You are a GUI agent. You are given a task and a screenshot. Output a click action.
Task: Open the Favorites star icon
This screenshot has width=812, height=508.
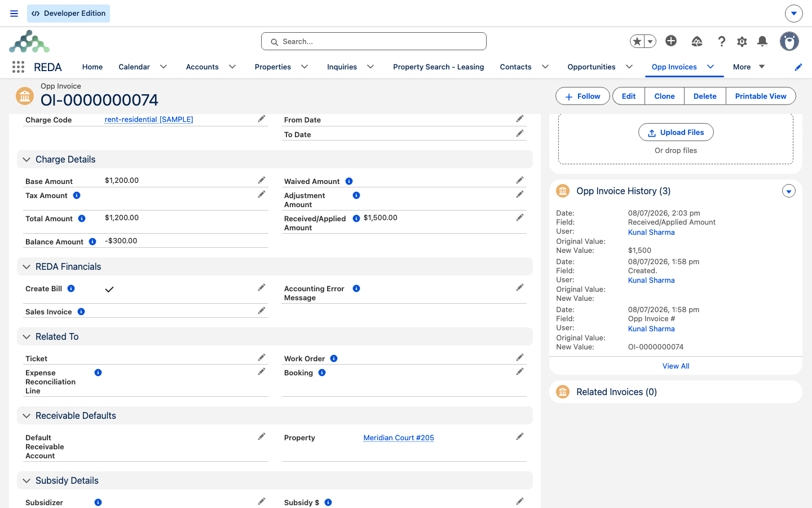pyautogui.click(x=637, y=41)
